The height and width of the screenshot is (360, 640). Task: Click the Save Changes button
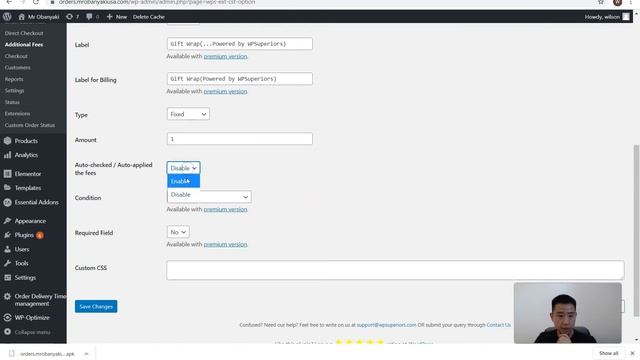pos(96,307)
